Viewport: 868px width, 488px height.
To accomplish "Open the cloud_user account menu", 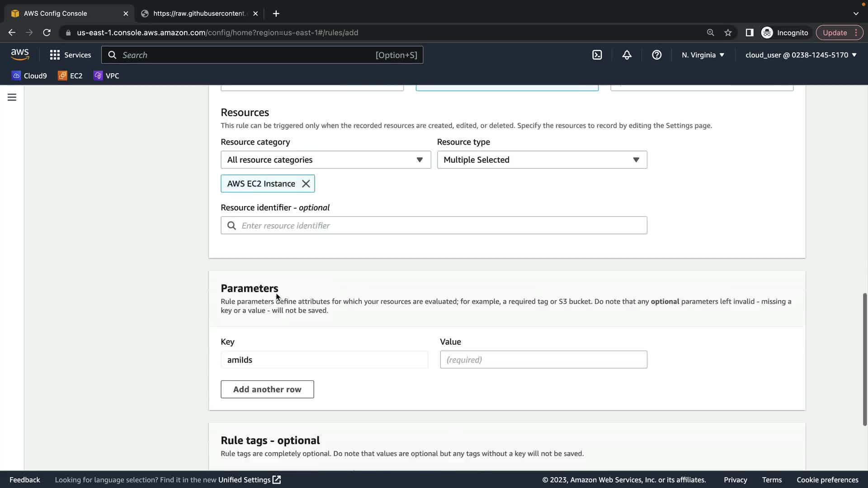I will pyautogui.click(x=801, y=55).
